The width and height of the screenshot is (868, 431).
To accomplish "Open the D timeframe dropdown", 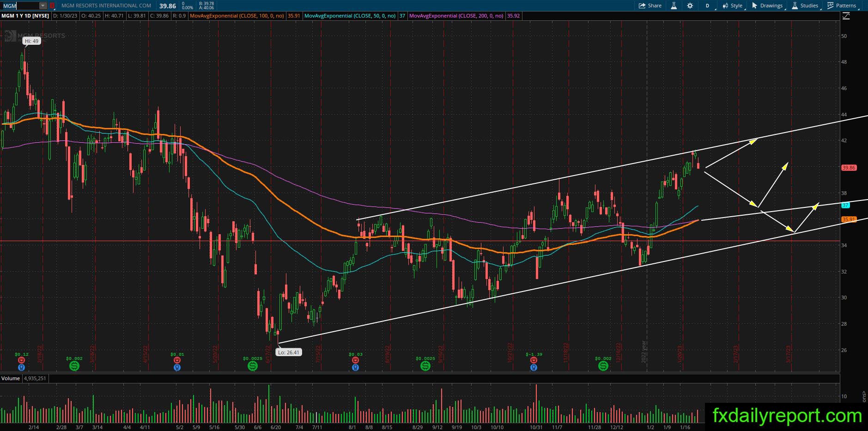I will [707, 6].
